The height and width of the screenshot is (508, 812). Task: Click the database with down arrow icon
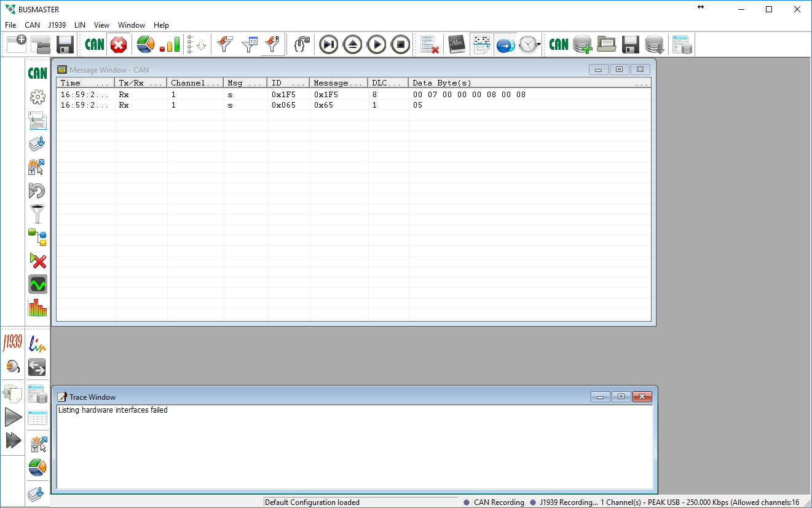(x=655, y=44)
